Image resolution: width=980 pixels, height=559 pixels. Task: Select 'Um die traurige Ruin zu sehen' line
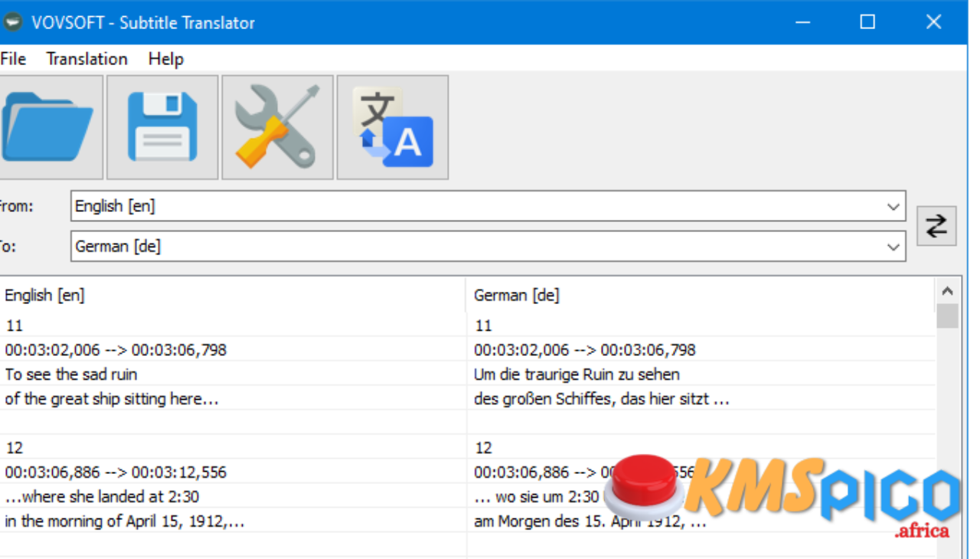point(701,374)
